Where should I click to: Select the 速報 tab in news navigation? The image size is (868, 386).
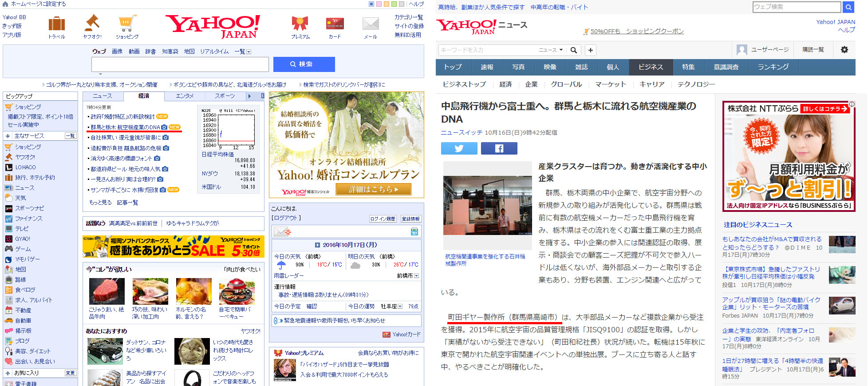(x=487, y=67)
